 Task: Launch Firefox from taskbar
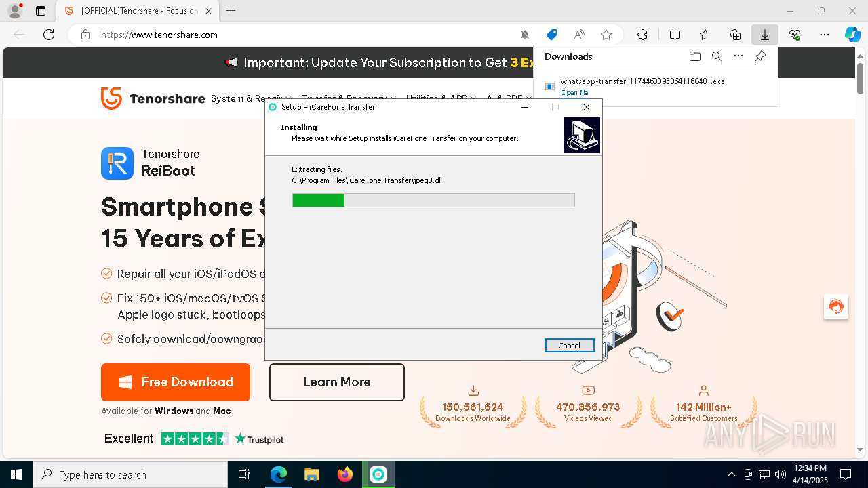(345, 474)
